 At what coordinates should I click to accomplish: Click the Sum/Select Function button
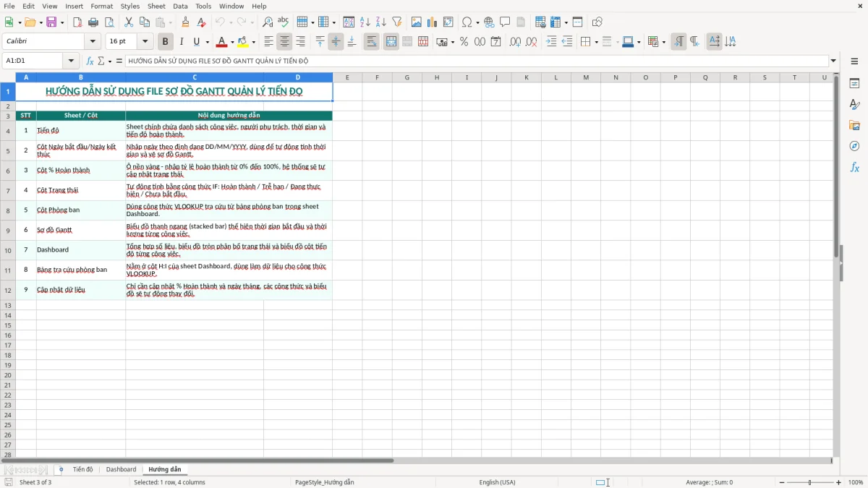(x=101, y=61)
